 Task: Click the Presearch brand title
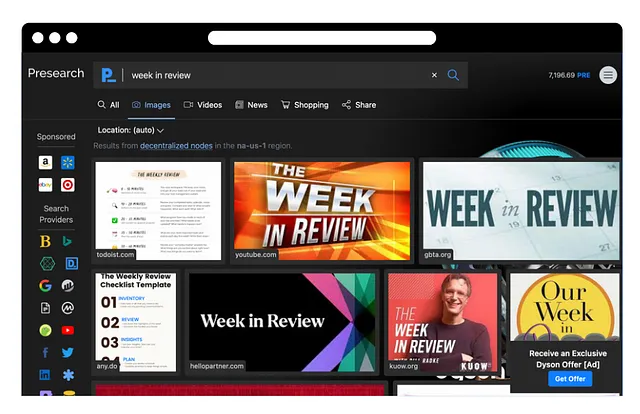tap(56, 73)
